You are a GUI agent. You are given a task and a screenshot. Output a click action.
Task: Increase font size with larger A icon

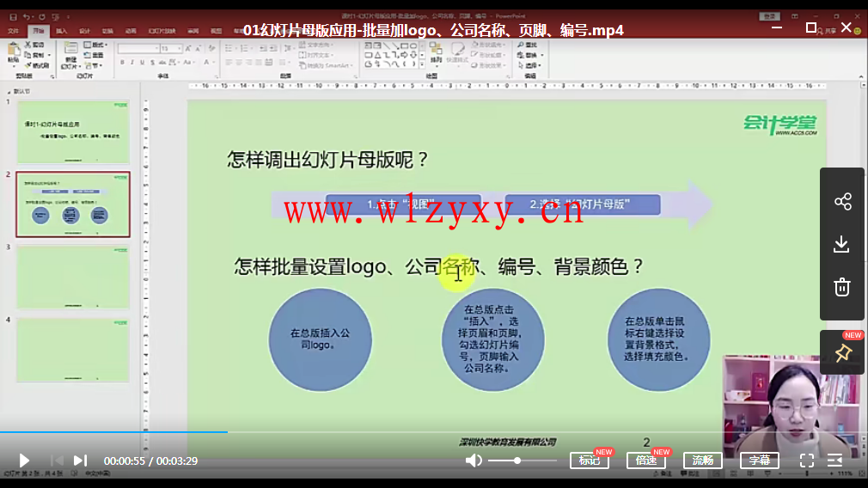[188, 49]
